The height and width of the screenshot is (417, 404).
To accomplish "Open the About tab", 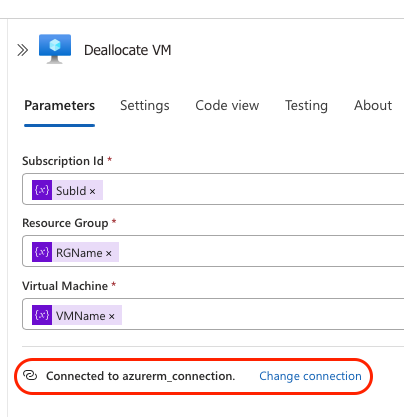I will (373, 106).
